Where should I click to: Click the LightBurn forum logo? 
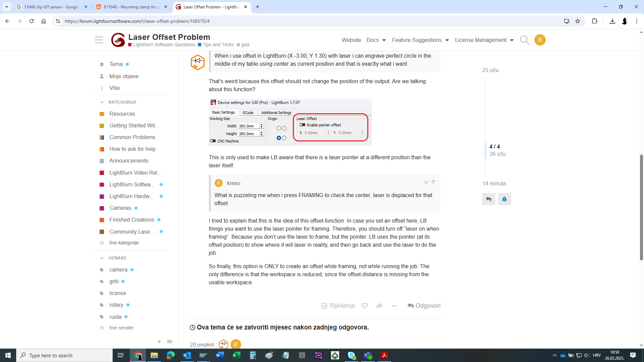118,40
